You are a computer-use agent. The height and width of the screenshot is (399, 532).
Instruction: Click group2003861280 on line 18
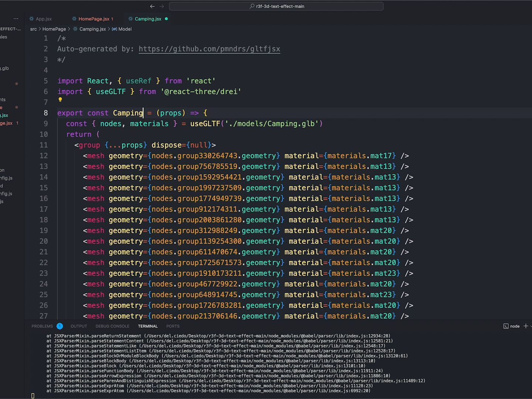click(209, 220)
